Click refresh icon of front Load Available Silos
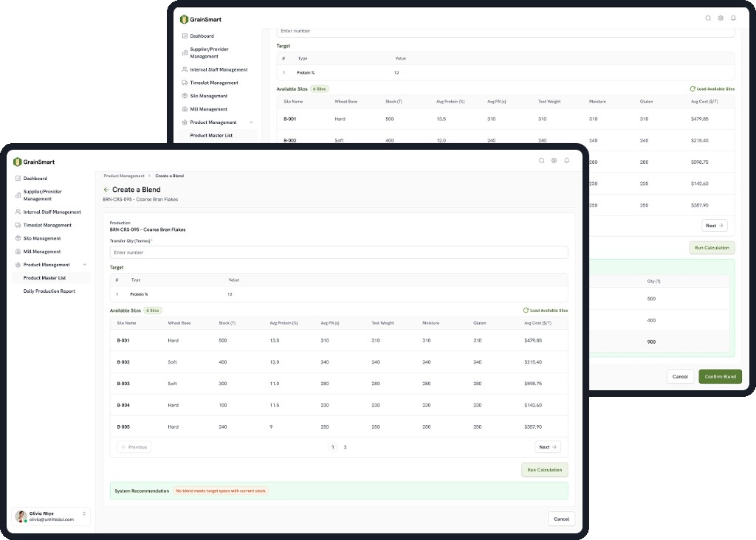This screenshot has width=756, height=540. click(x=526, y=311)
